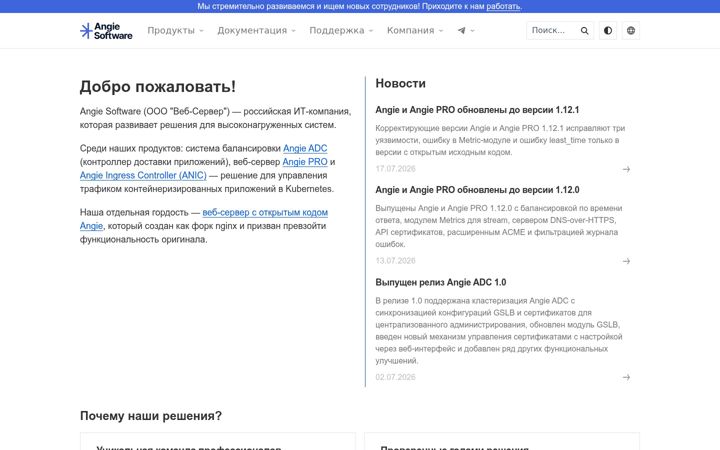The height and width of the screenshot is (450, 720).
Task: Click the Angie Software logo
Action: tap(106, 31)
